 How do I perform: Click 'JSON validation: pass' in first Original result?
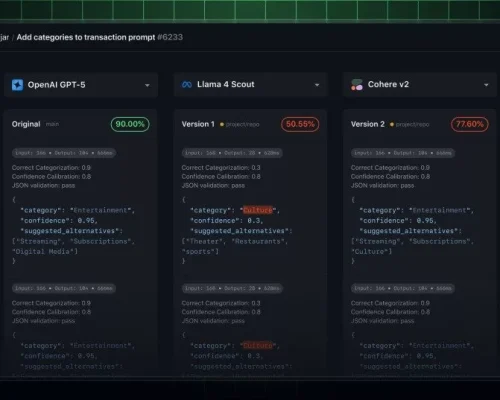tap(44, 185)
